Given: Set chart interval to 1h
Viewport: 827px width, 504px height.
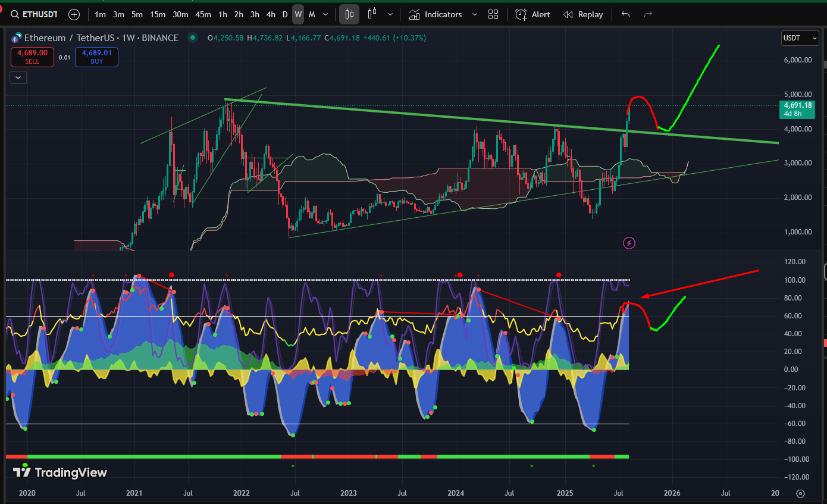Looking at the screenshot, I should pos(223,14).
